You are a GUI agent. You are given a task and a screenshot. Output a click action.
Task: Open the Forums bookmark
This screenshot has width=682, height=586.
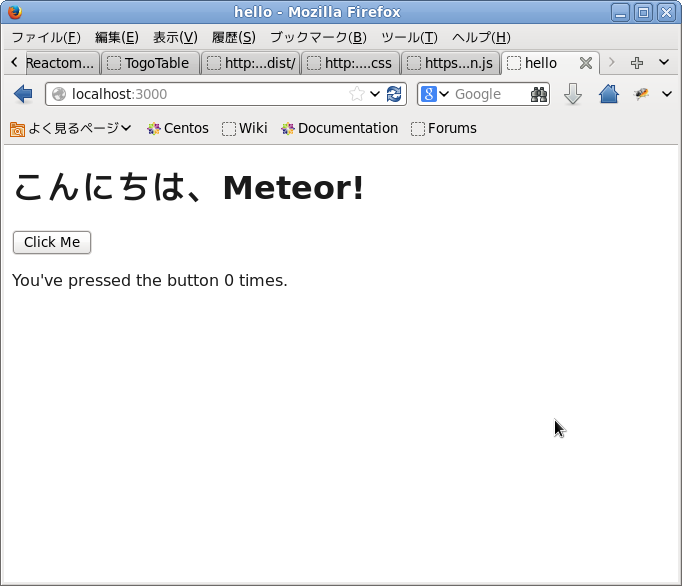(444, 128)
